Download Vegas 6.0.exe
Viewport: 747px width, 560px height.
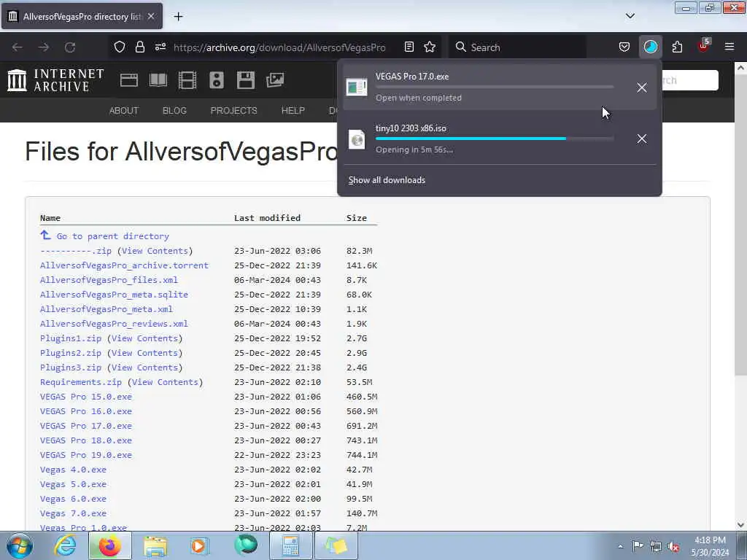73,499
